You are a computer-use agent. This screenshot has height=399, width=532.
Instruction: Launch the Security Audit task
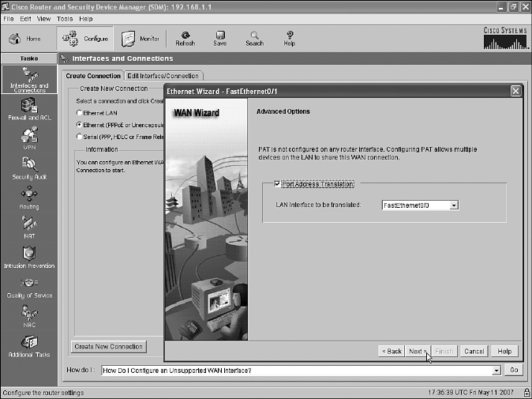point(29,168)
